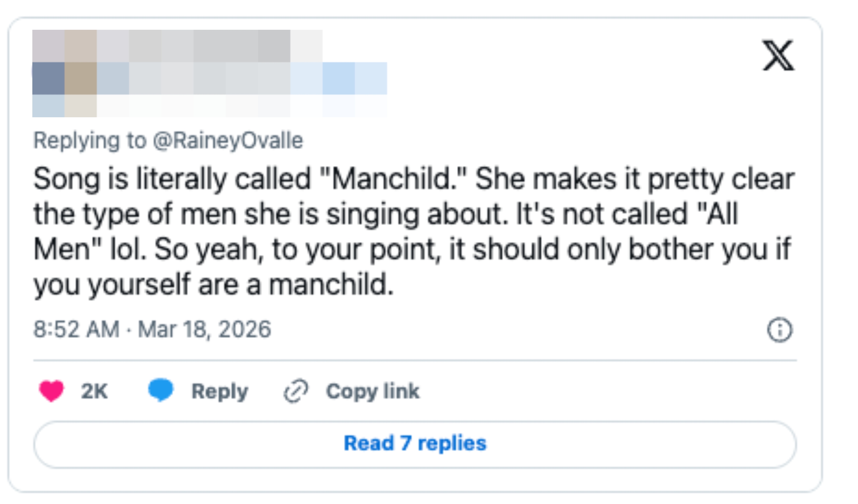The height and width of the screenshot is (504, 858).
Task: Click the "Replying to" label
Action: [90, 140]
